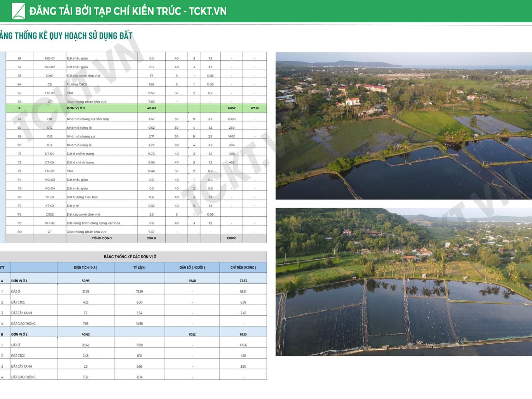Click the total population value 13000

click(x=231, y=238)
